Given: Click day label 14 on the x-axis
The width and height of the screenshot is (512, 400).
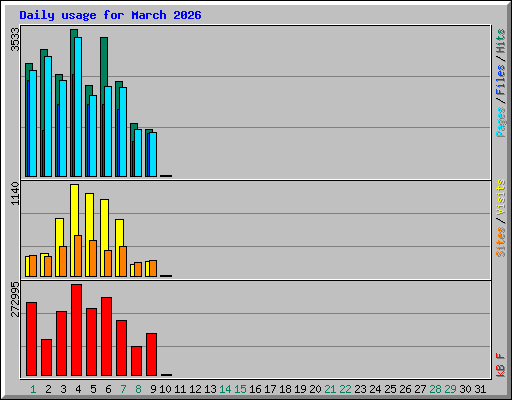Looking at the screenshot, I should [225, 389].
